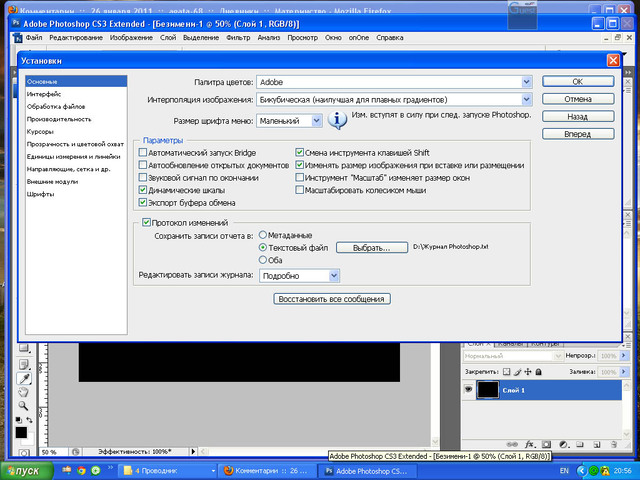Click the lock transparent pixels icon
Screen dimensions: 640x480
pyautogui.click(x=507, y=372)
